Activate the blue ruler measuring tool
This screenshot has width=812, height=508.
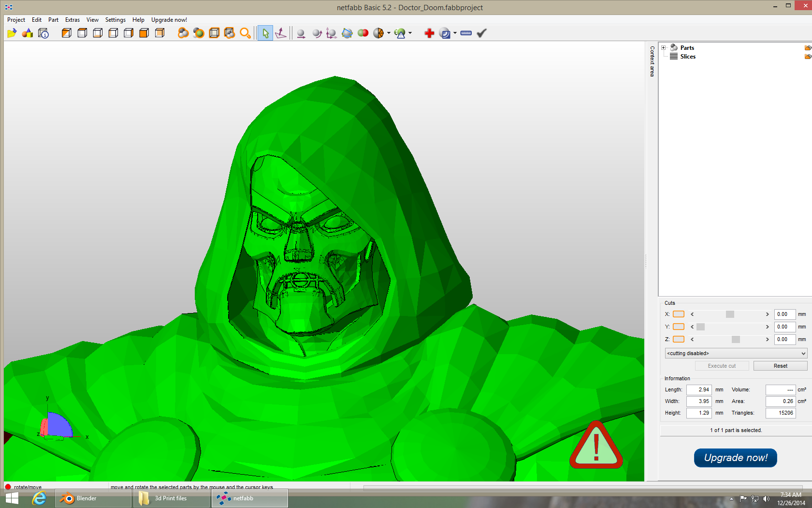tap(466, 33)
